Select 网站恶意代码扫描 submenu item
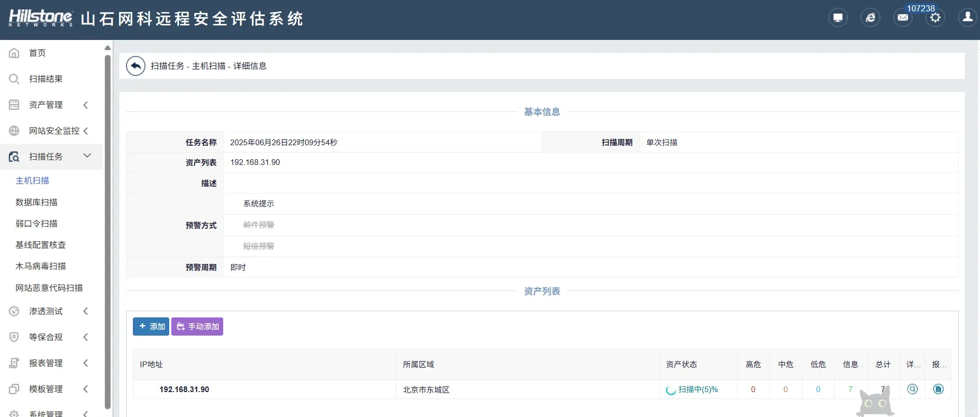980x417 pixels. [49, 288]
